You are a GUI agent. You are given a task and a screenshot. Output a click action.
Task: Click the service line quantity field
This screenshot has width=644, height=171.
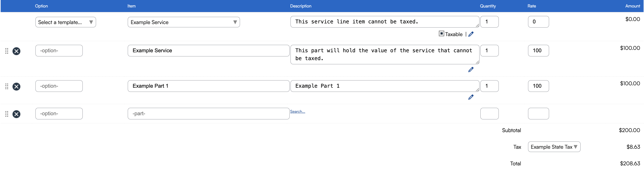[489, 22]
